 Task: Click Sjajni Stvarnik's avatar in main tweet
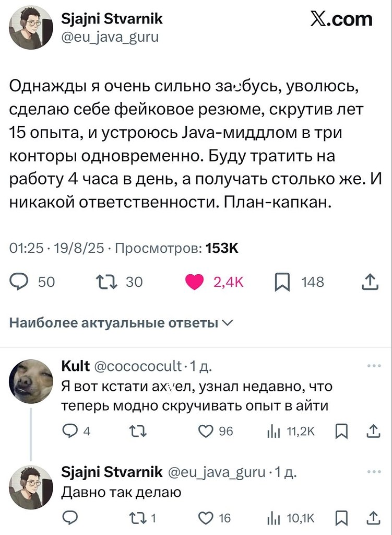[31, 28]
